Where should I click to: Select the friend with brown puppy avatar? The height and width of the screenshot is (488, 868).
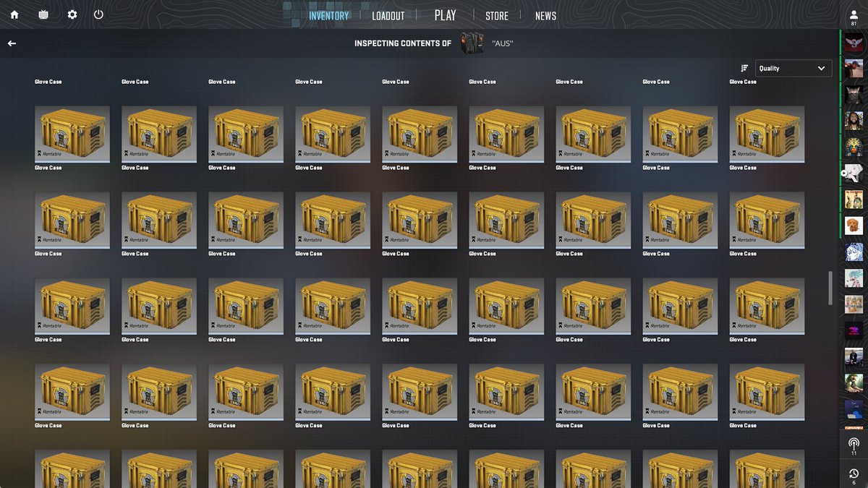(854, 226)
